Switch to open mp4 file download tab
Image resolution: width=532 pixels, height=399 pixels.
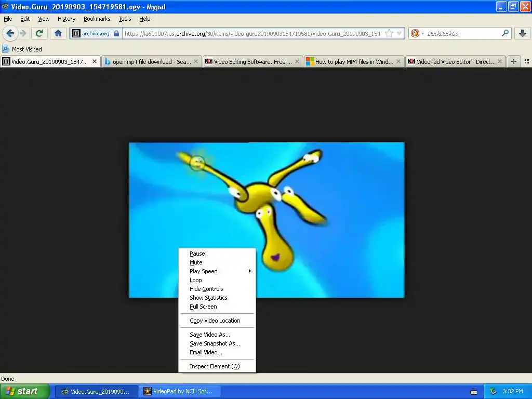pos(151,61)
